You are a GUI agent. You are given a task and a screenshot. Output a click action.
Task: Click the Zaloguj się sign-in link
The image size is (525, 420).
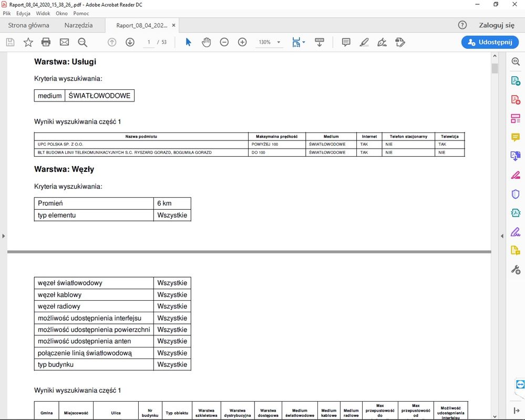tap(496, 25)
